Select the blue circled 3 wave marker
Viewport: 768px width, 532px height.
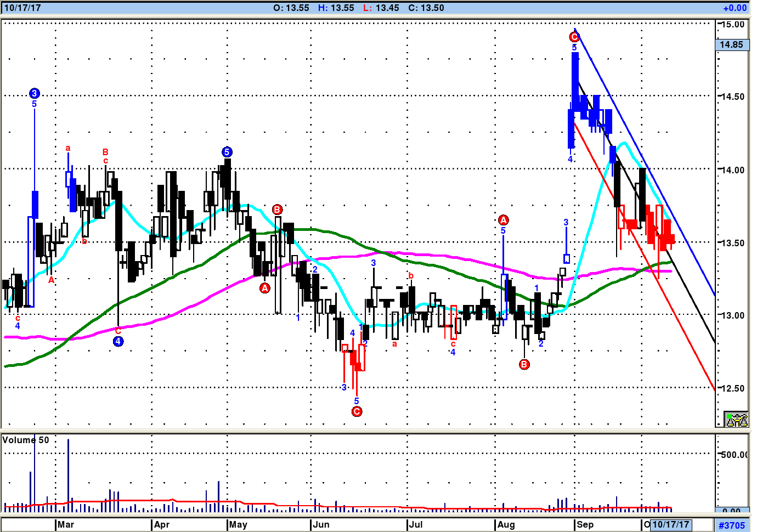click(34, 93)
